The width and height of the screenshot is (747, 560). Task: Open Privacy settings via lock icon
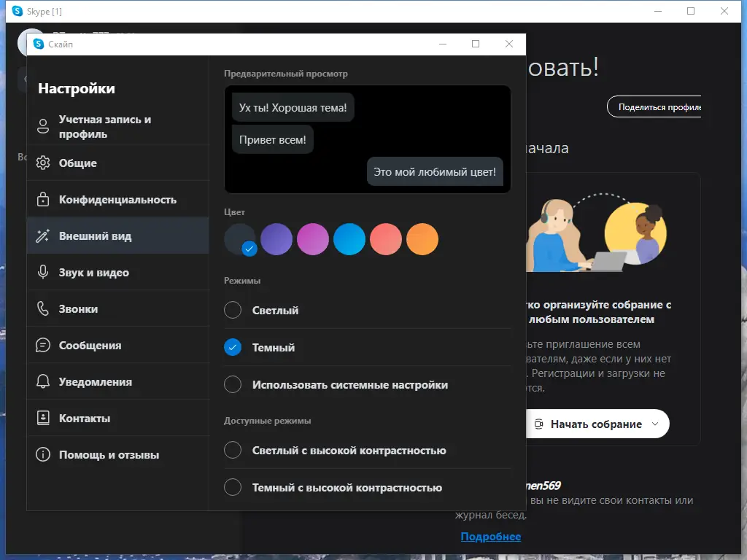pyautogui.click(x=44, y=198)
